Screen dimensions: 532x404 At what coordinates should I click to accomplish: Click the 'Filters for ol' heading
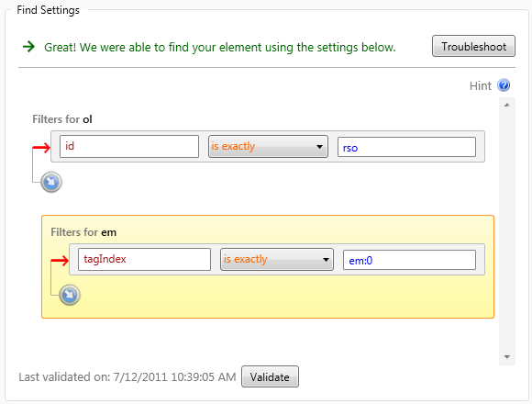62,119
